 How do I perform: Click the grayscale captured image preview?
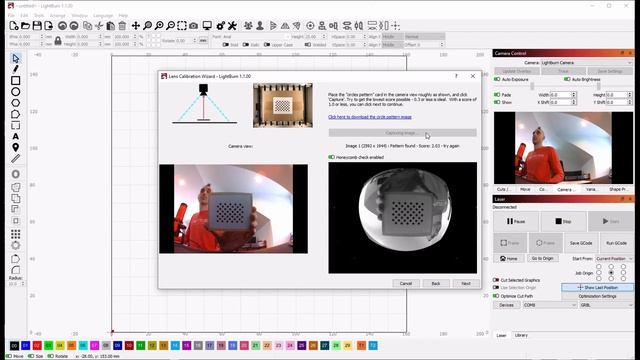402,218
